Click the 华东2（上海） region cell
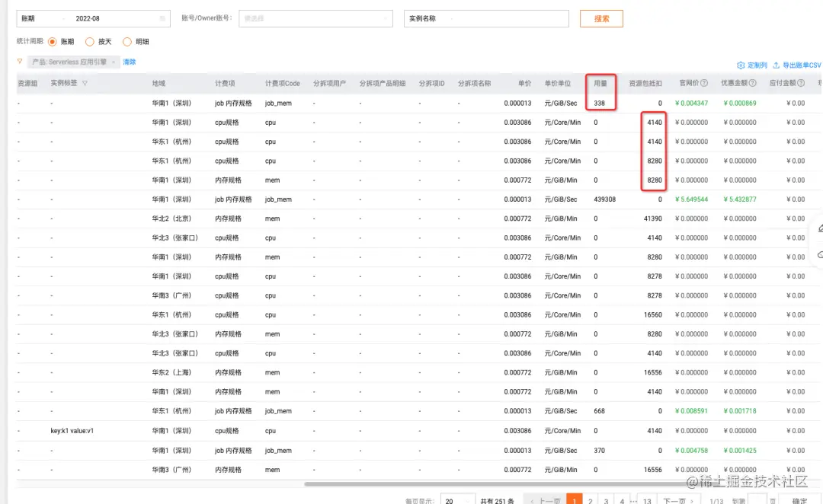The image size is (823, 504). (171, 372)
